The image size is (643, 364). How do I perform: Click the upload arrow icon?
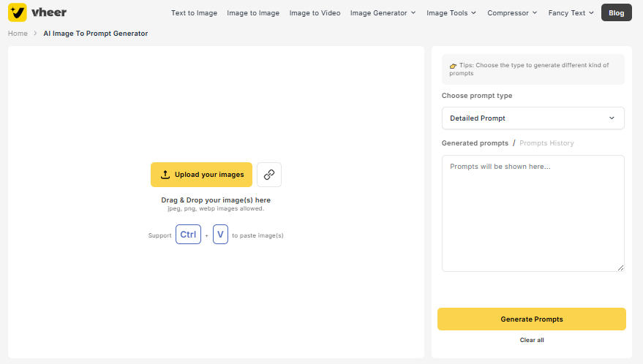pyautogui.click(x=165, y=175)
